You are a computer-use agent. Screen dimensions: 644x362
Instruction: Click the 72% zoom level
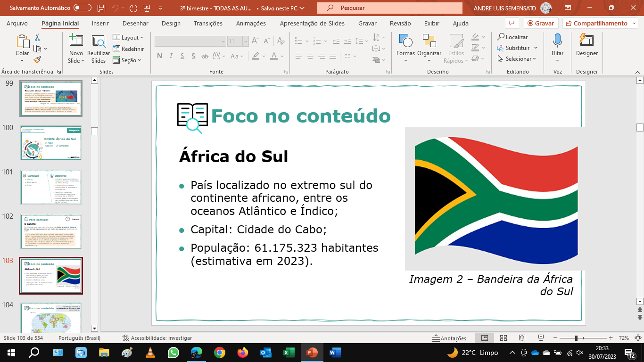(624, 338)
